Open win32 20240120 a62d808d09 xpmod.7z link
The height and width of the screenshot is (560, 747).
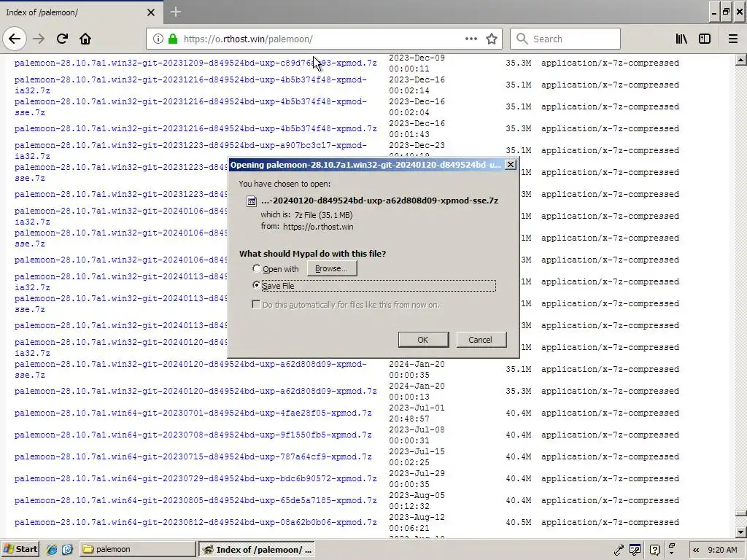click(x=196, y=391)
